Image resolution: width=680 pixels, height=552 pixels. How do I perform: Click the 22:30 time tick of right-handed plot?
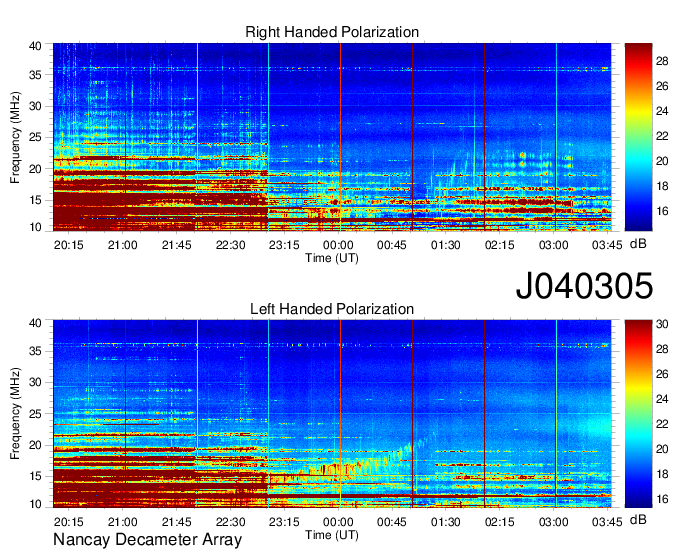click(230, 245)
